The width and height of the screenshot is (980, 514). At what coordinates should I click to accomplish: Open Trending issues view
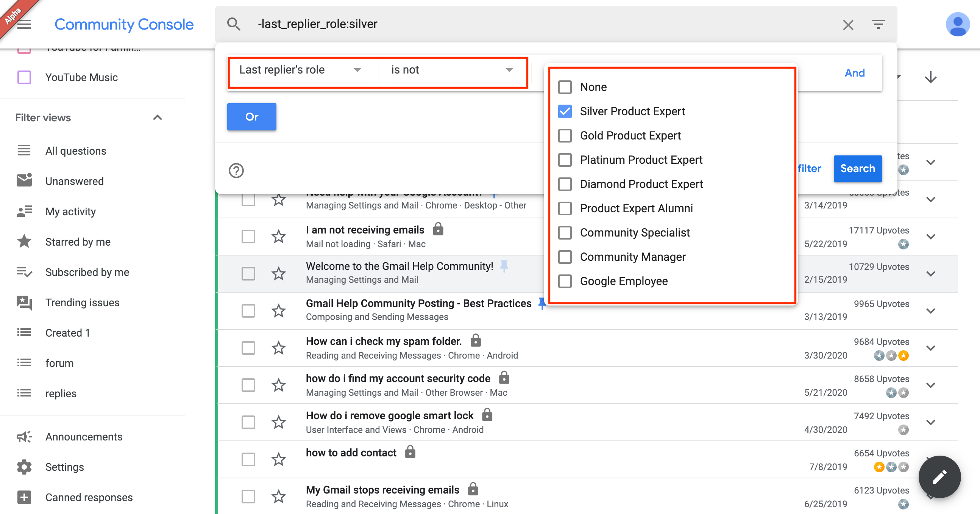pos(82,303)
